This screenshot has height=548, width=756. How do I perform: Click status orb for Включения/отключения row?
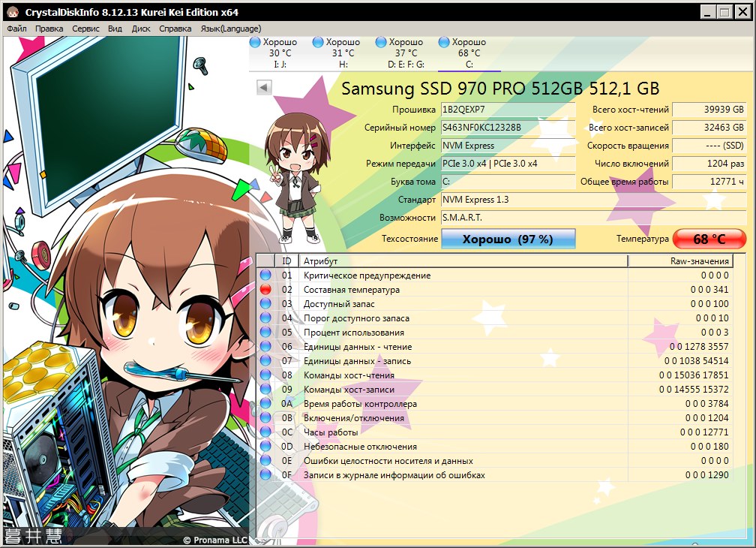(x=265, y=417)
